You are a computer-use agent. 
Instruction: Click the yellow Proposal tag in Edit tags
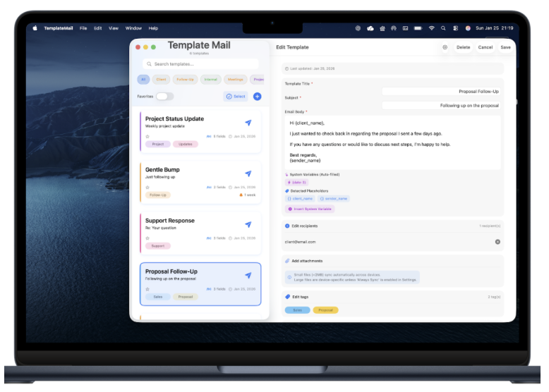pyautogui.click(x=325, y=310)
